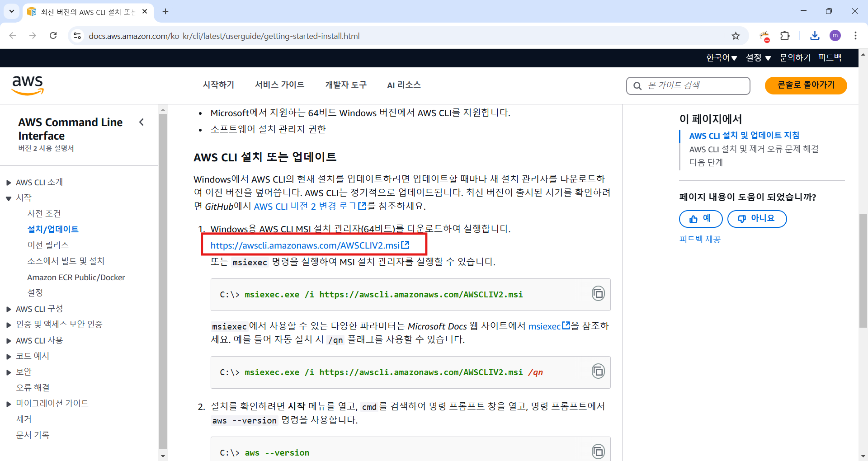This screenshot has height=461, width=868.
Task: Click the blocked extension icon in toolbar
Action: (764, 36)
